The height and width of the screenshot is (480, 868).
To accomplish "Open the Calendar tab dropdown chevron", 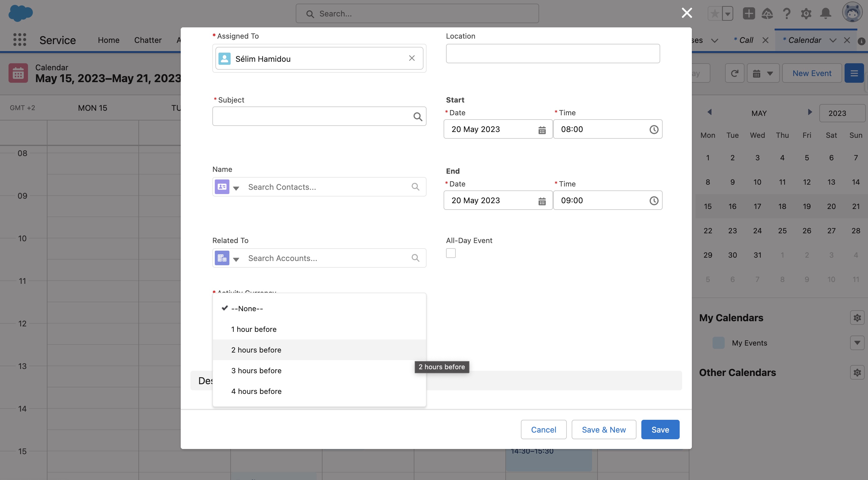I will click(x=833, y=40).
